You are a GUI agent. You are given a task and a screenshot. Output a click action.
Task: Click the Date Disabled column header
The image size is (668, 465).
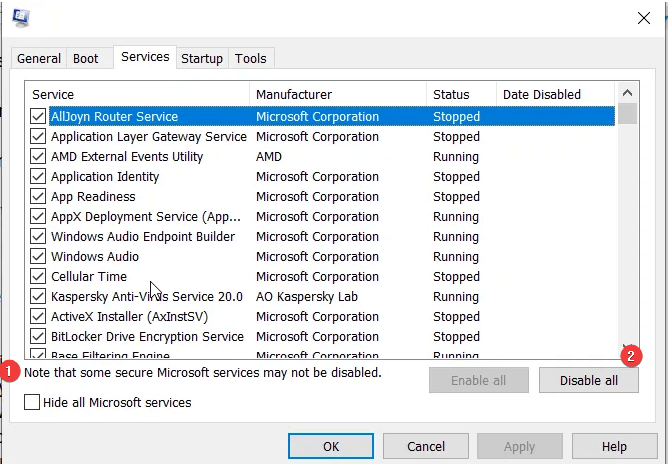pos(555,95)
